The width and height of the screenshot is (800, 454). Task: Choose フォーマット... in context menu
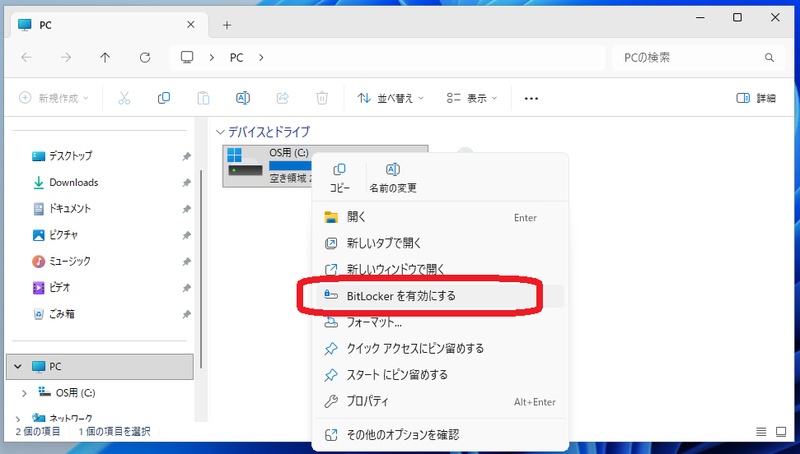click(440, 322)
